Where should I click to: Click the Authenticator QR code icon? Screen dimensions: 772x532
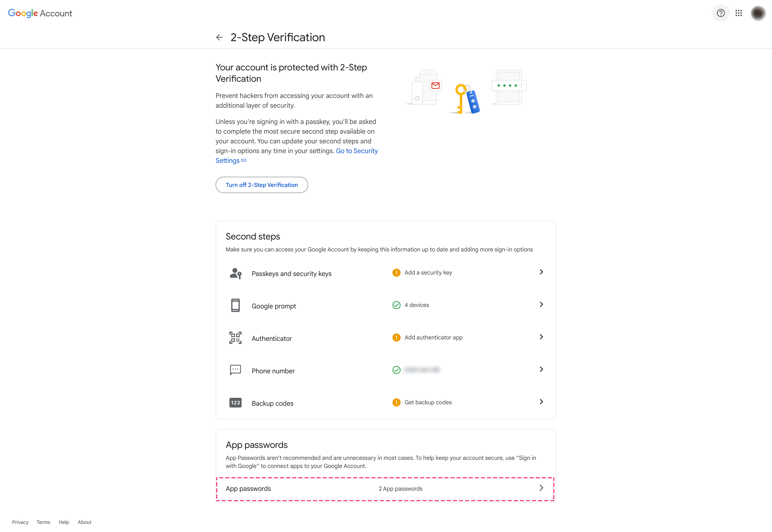coord(235,338)
